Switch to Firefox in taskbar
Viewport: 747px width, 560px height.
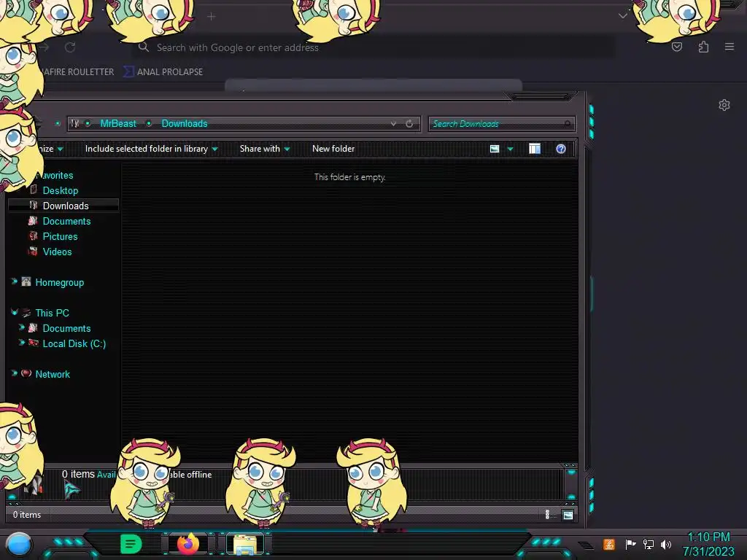[188, 544]
